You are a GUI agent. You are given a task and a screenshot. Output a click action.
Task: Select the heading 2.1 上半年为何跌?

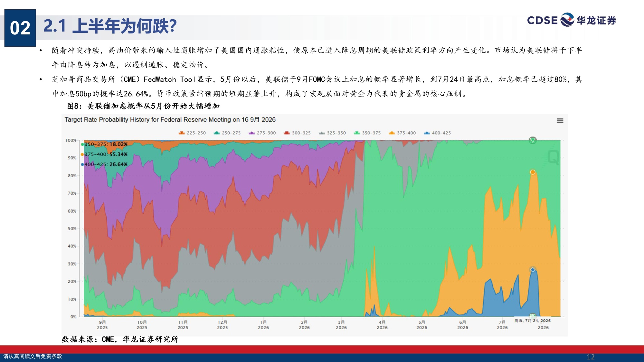tap(110, 26)
